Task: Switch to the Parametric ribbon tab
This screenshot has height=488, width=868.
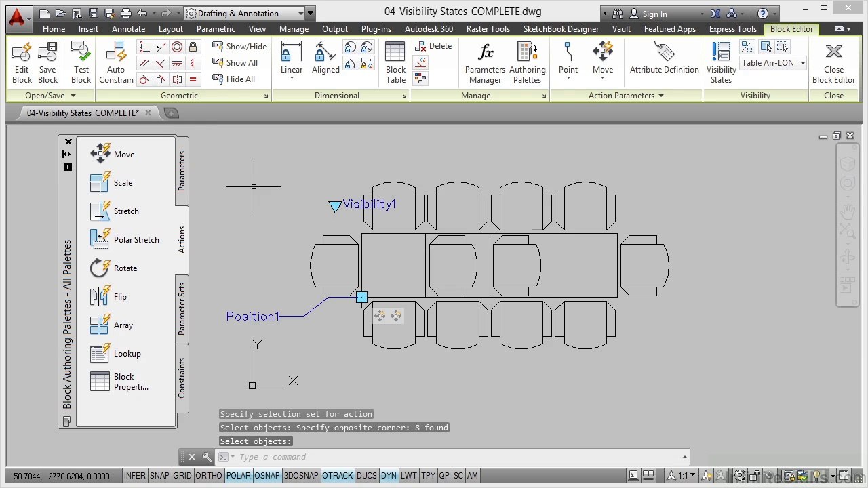Action: tap(216, 29)
